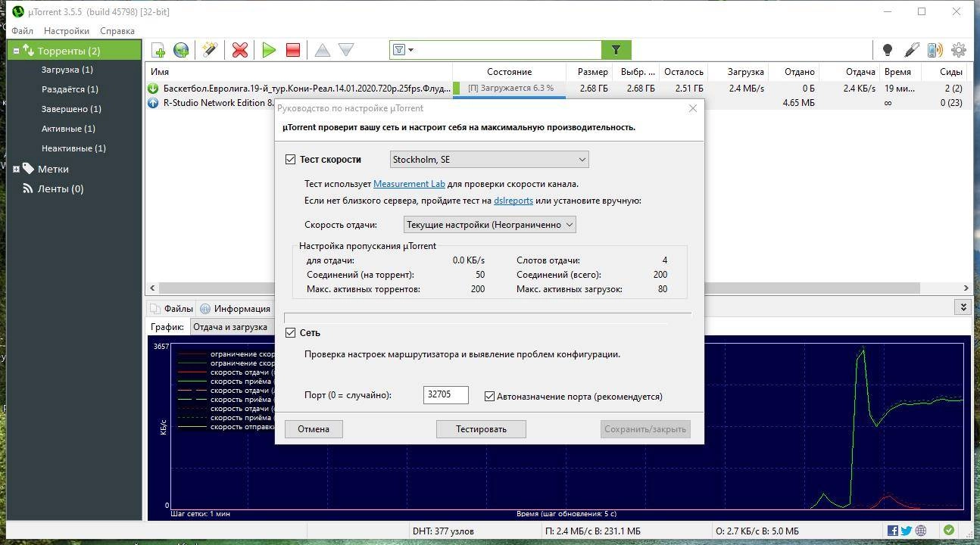
Task: Click the red Stop Torrent icon
Action: [x=293, y=50]
